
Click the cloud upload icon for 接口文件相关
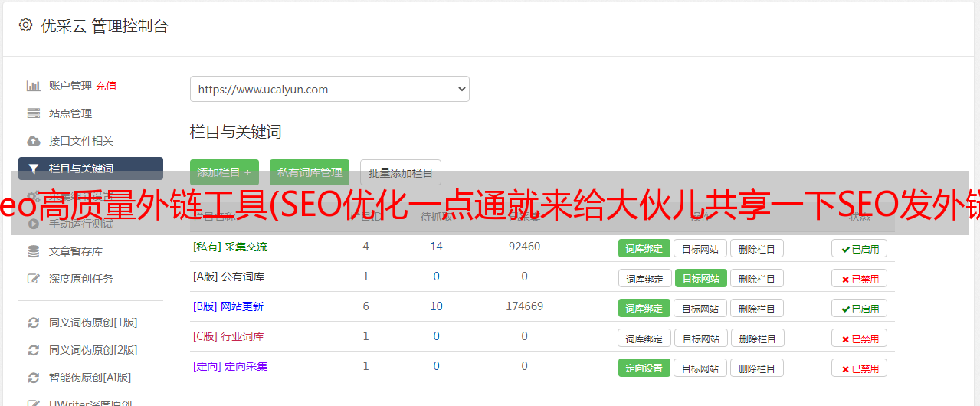pyautogui.click(x=34, y=141)
